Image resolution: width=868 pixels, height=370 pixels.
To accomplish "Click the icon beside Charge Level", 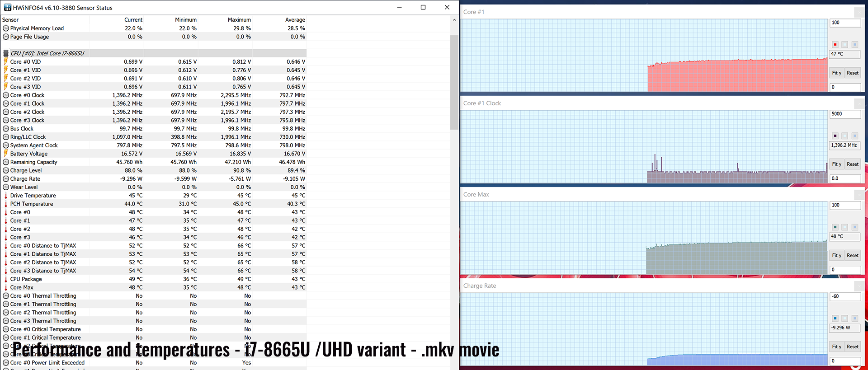I will pos(6,170).
